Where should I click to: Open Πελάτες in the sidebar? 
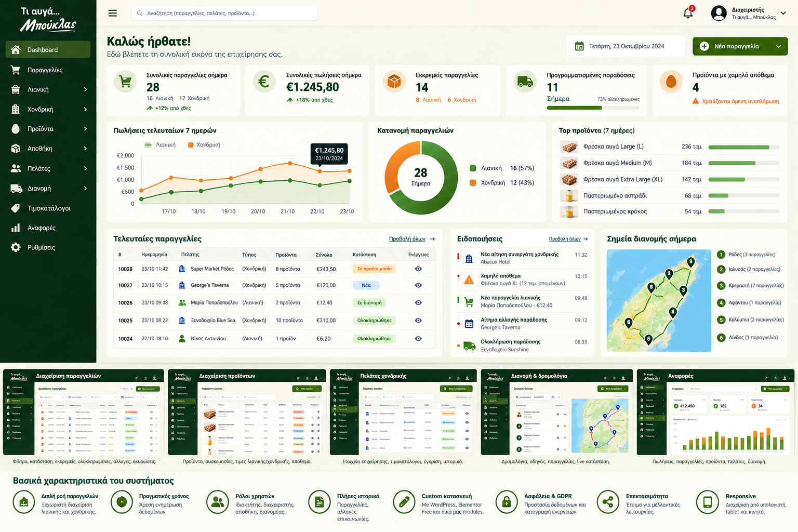48,168
